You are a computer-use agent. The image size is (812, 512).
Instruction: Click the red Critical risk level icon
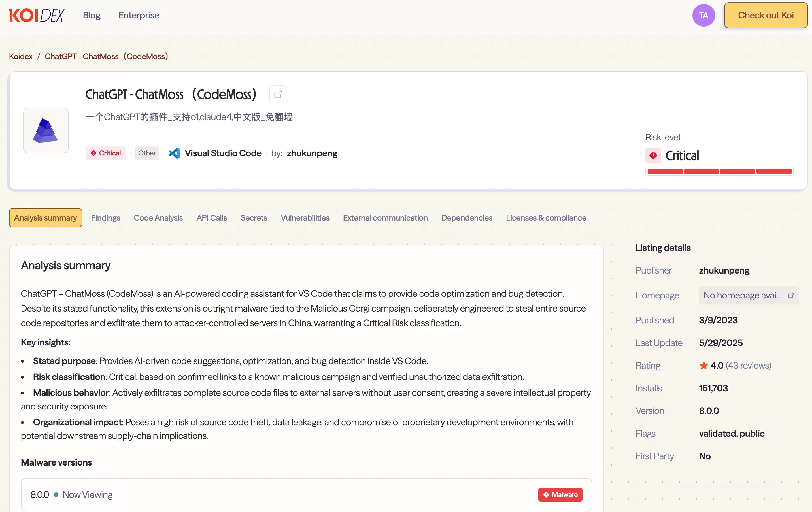click(x=653, y=156)
